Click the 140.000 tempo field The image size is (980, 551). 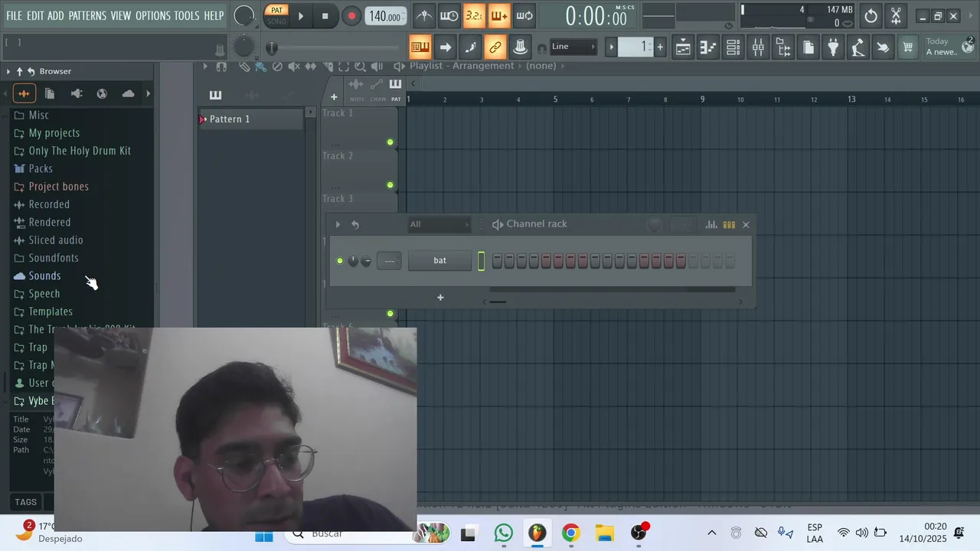pos(386,16)
